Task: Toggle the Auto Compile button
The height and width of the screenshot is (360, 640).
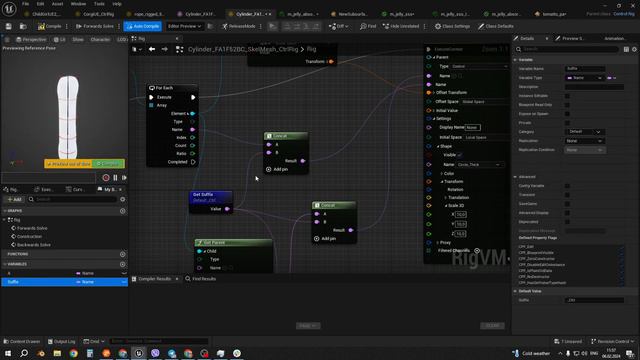Action: [142, 26]
